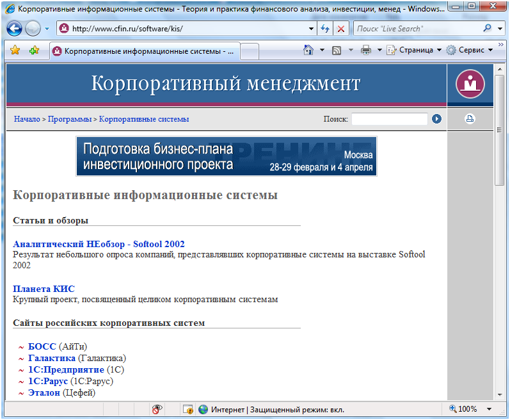Viewport: 510px width, 420px height.
Task: Show more toolbar commands chevron
Action: point(500,45)
